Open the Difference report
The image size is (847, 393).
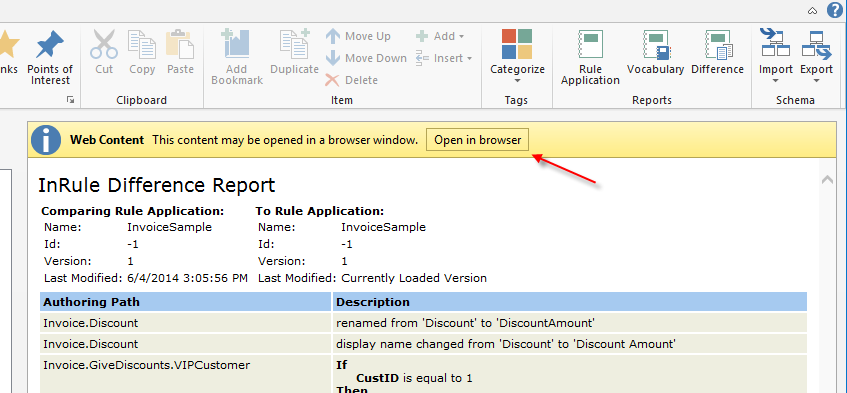coord(717,52)
